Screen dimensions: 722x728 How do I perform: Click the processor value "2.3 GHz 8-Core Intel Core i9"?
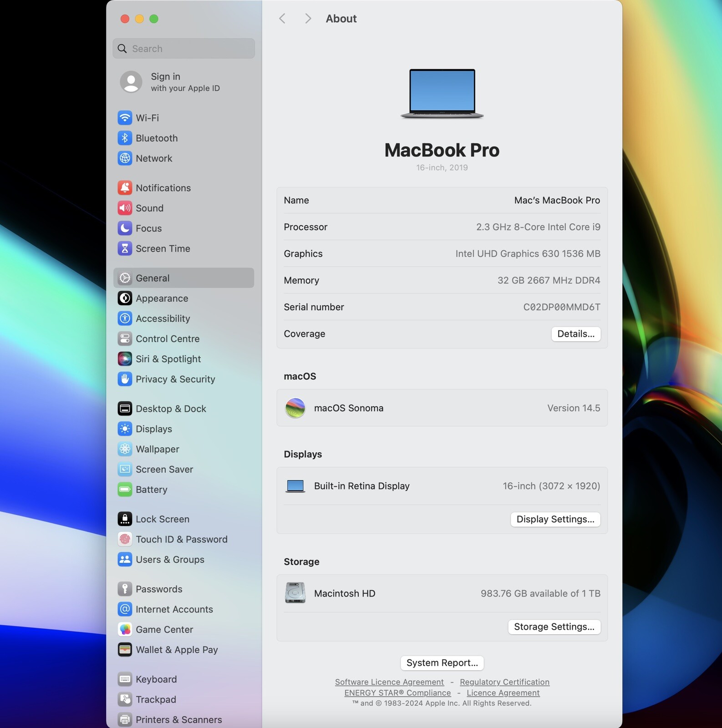pyautogui.click(x=538, y=227)
